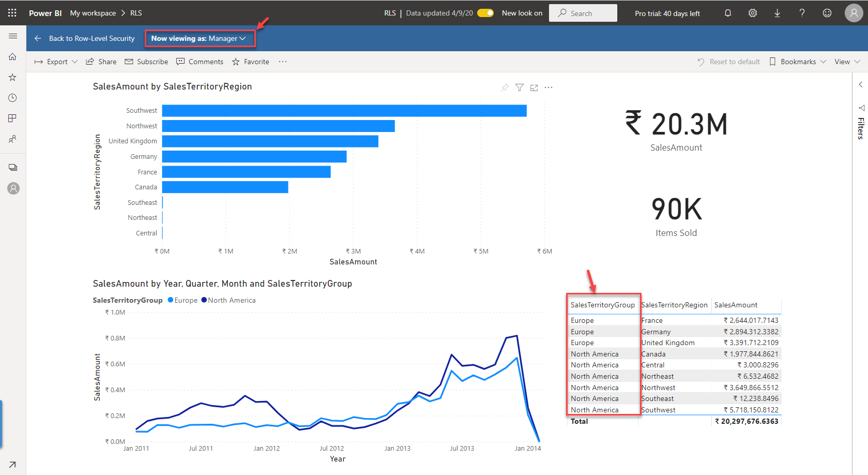
Task: Open the View menu
Action: coord(847,62)
